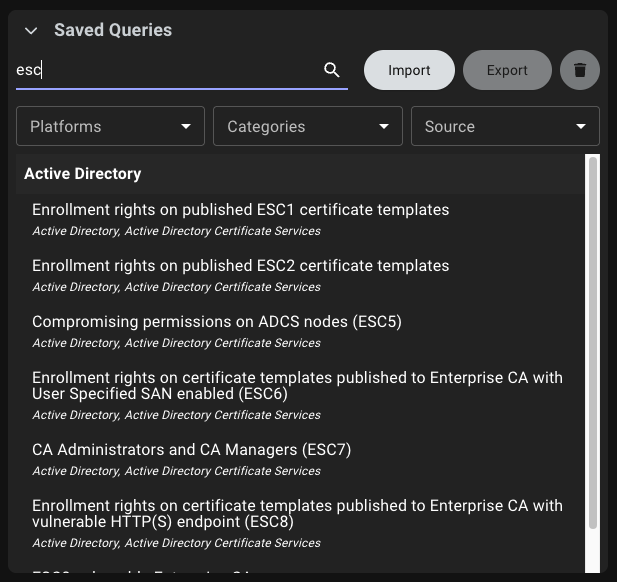This screenshot has height=582, width=617.
Task: Click the search magnifier icon
Action: pyautogui.click(x=332, y=70)
